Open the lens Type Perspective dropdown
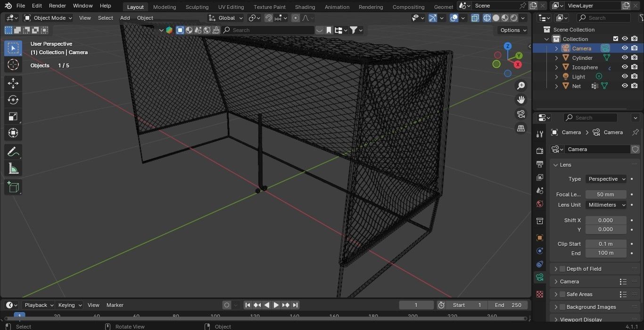The image size is (644, 330). coord(606,179)
